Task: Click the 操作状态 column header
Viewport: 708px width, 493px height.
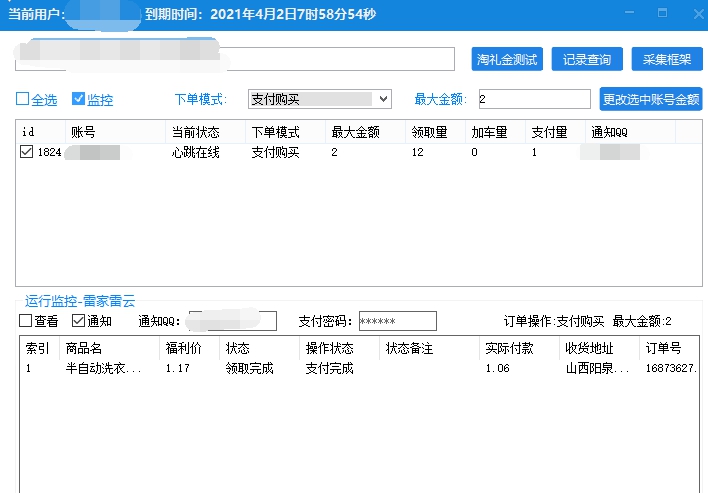Action: click(x=340, y=348)
